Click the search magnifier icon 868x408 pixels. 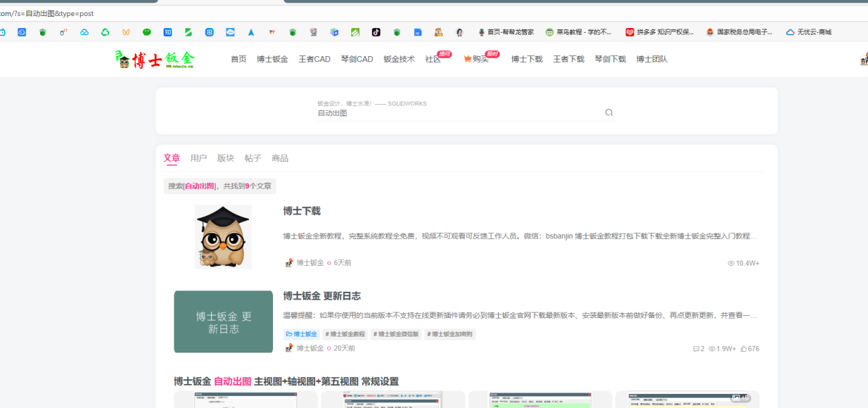[608, 112]
